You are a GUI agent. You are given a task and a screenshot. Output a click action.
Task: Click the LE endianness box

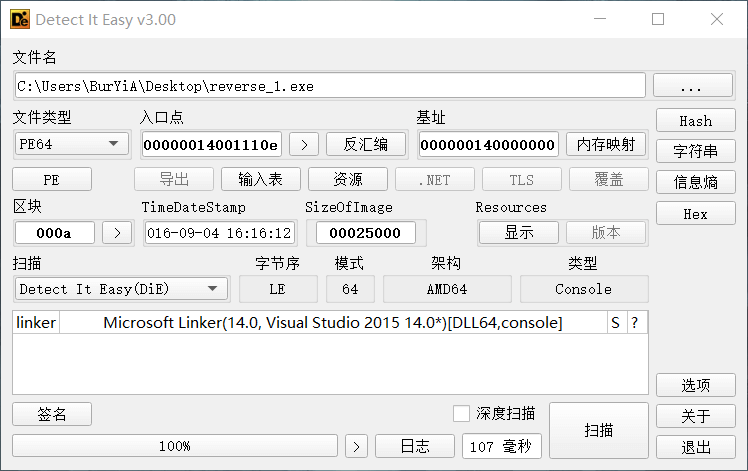pos(278,289)
